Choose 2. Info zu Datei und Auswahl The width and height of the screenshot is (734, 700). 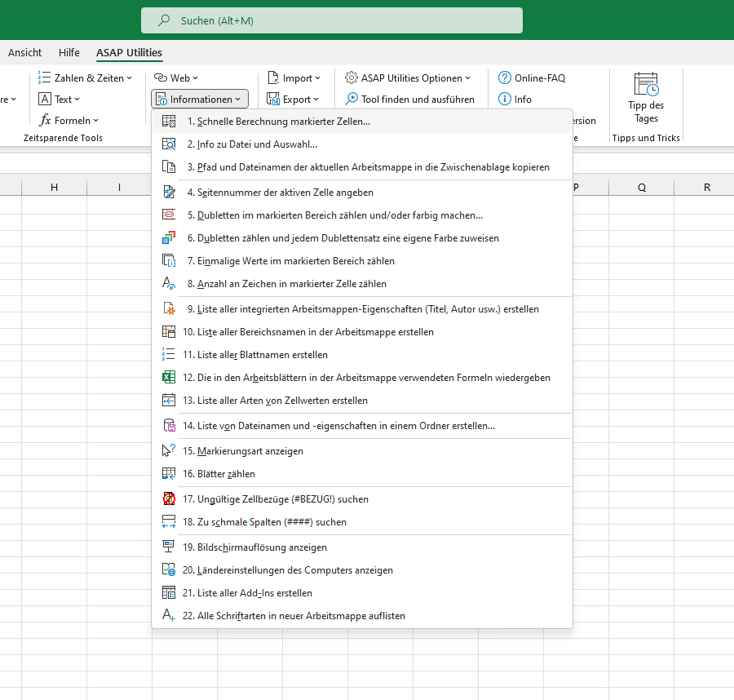362,144
